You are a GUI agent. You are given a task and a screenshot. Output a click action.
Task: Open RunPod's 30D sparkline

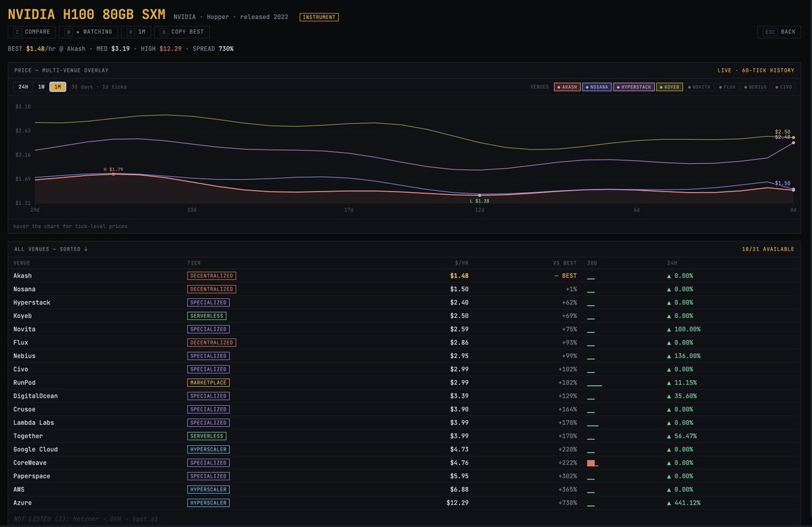(x=594, y=385)
